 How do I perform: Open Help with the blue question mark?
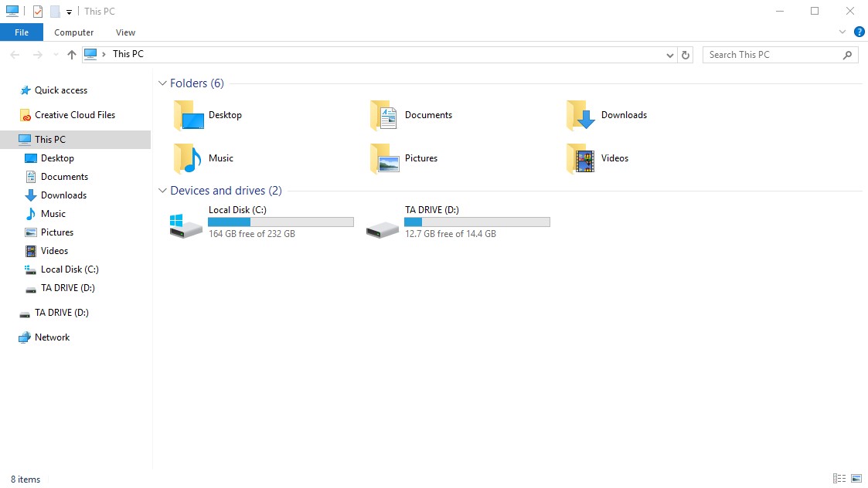(x=859, y=32)
